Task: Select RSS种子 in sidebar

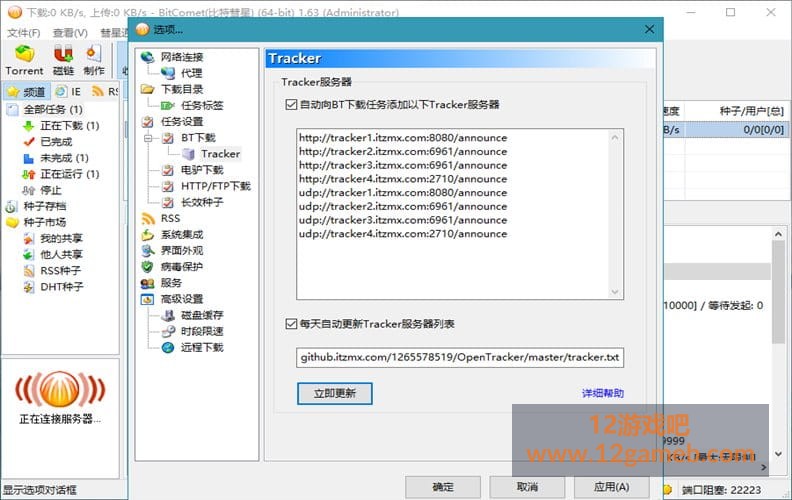Action: point(61,271)
